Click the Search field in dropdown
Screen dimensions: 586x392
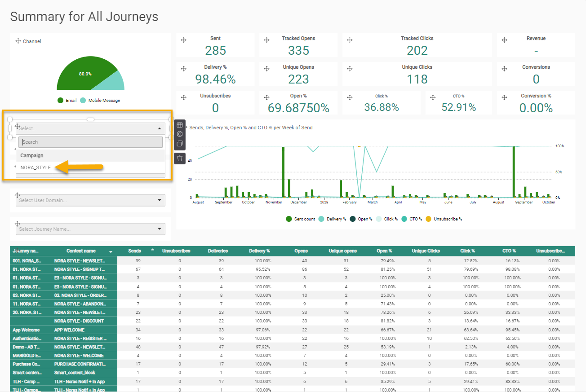(90, 142)
